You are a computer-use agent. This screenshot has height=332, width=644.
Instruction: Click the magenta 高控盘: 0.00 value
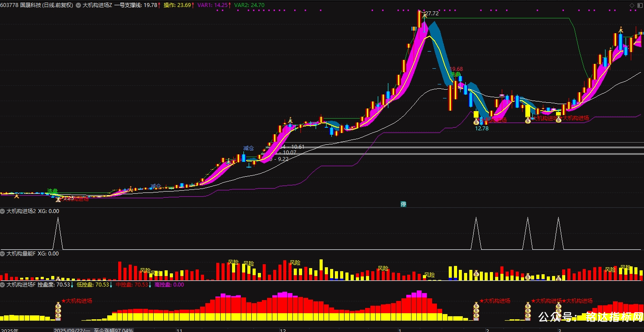169,285
